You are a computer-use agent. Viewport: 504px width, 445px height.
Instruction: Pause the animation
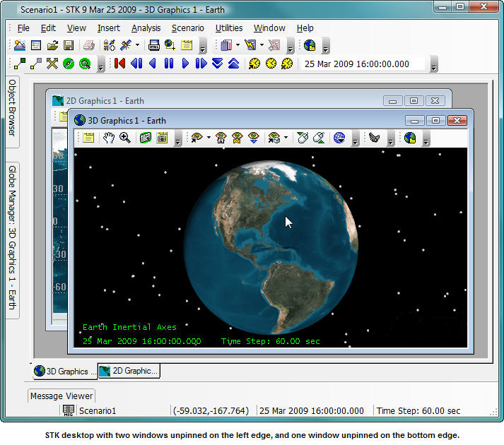[x=168, y=64]
